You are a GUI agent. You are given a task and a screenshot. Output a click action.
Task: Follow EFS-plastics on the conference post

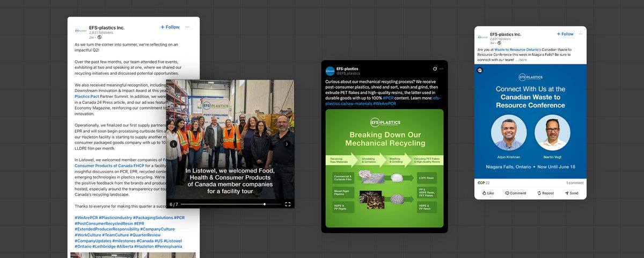[565, 34]
